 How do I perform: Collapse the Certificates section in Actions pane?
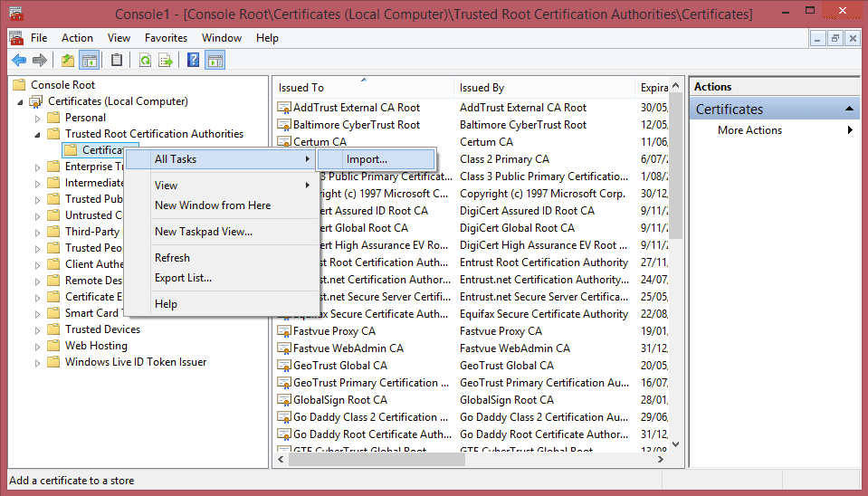tap(849, 109)
